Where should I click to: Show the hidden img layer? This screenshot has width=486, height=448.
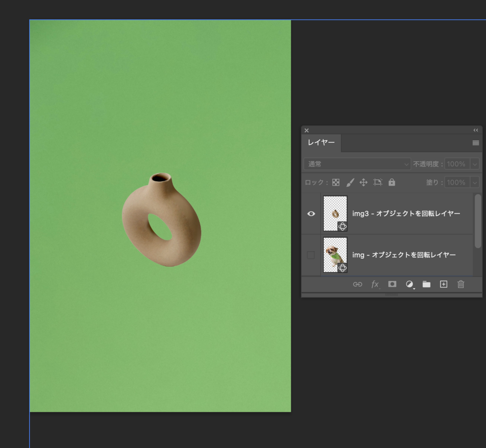click(x=311, y=255)
